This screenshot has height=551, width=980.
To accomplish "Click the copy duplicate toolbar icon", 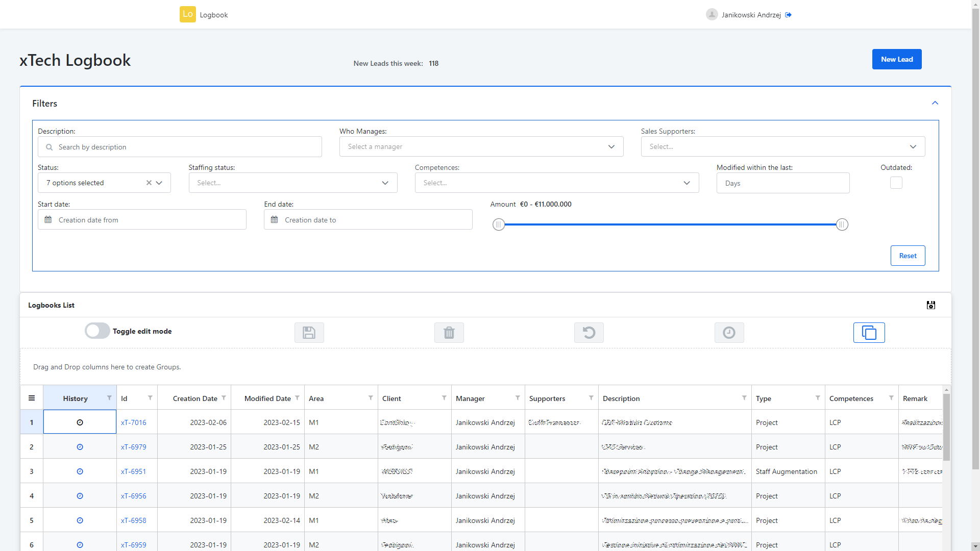I will coord(869,333).
